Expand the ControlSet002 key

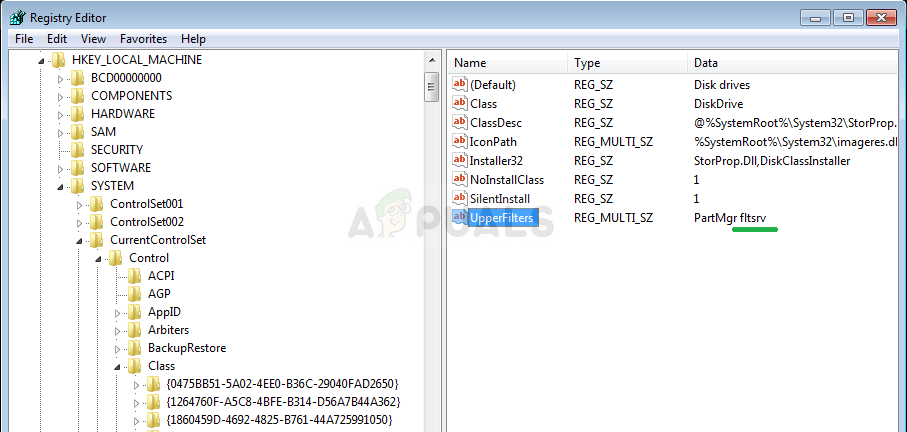(79, 222)
